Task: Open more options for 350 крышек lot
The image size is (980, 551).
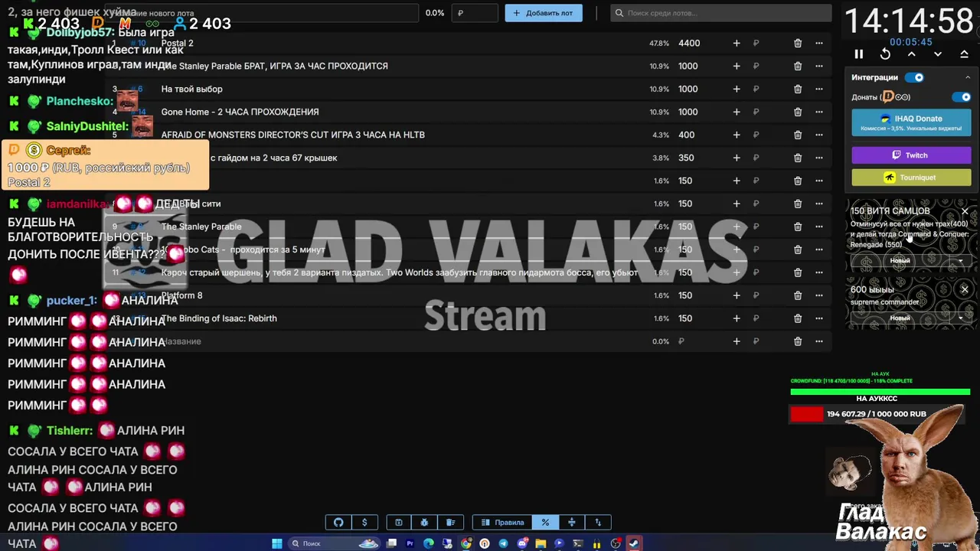Action: point(819,158)
